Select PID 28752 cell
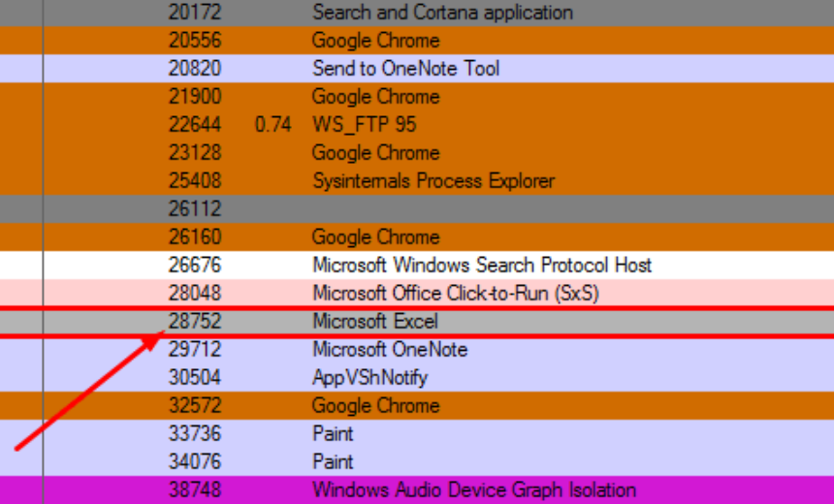Screen dimensions: 834x504 195,322
